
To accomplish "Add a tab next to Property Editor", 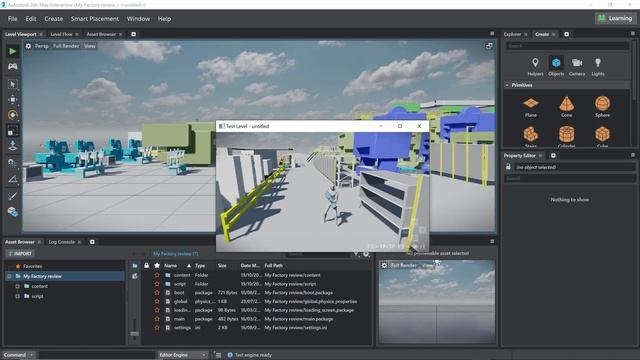I will [553, 156].
